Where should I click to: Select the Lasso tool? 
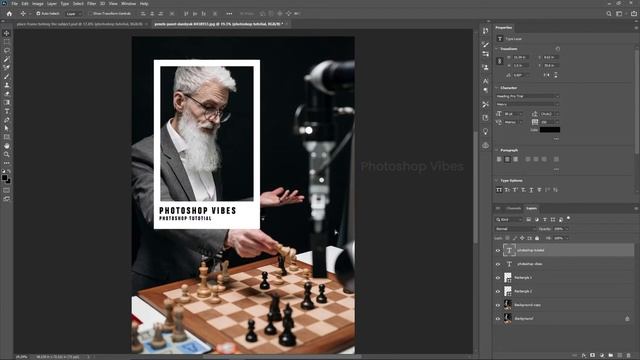click(7, 51)
